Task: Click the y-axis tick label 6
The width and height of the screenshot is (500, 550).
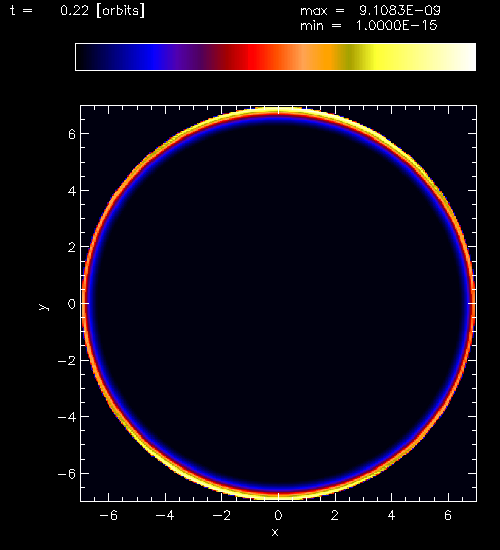Action: click(72, 134)
